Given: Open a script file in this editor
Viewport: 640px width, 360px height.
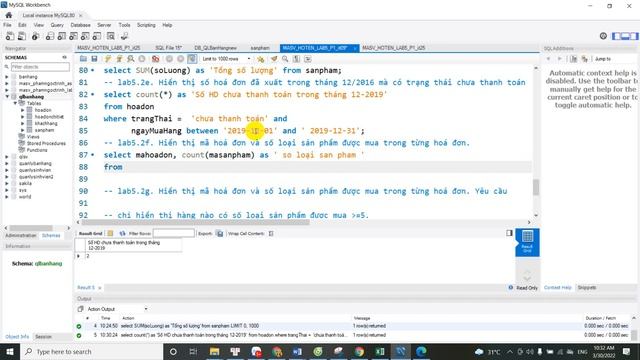Looking at the screenshot, I should point(83,59).
